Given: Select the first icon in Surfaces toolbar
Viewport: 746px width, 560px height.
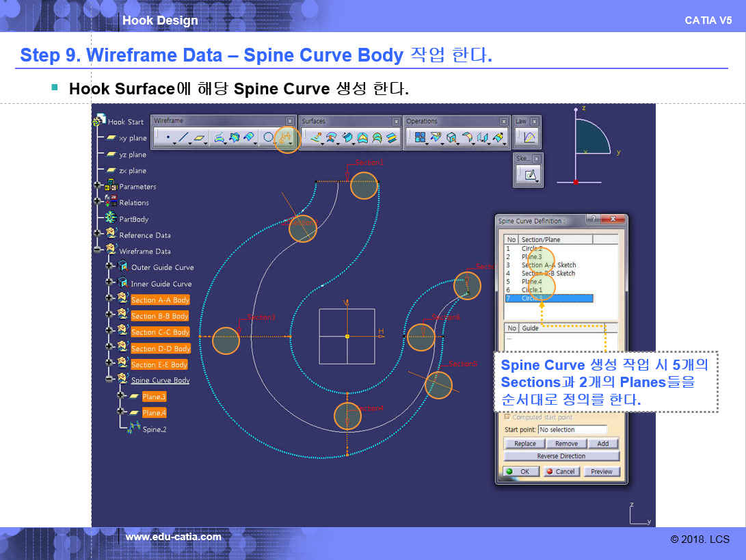Looking at the screenshot, I should [x=315, y=138].
